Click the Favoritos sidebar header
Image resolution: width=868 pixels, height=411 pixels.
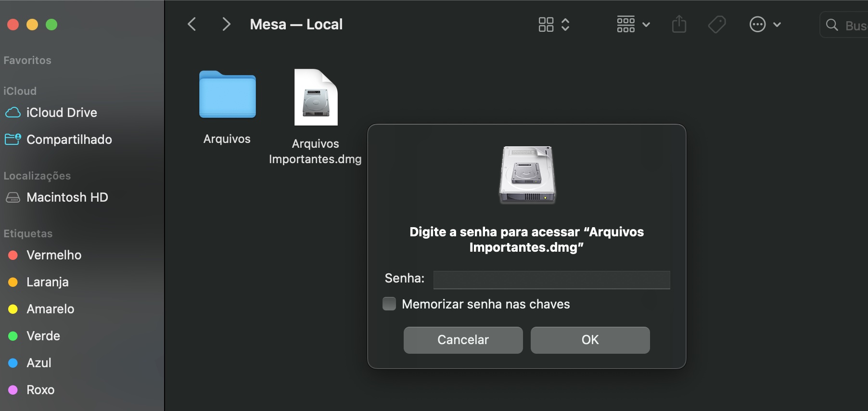click(27, 60)
